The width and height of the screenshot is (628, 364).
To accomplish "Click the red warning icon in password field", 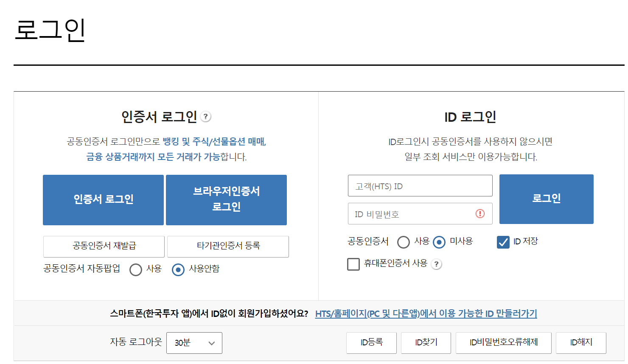I will 480,213.
